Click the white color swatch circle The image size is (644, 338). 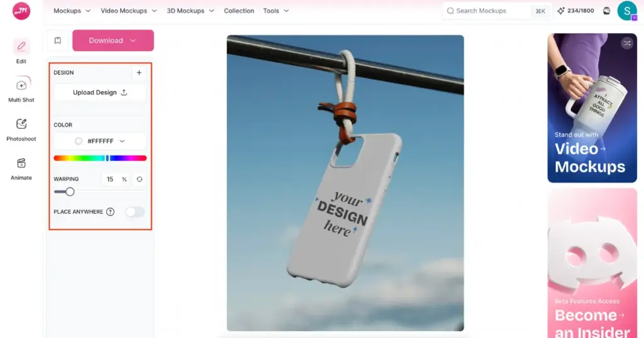79,141
